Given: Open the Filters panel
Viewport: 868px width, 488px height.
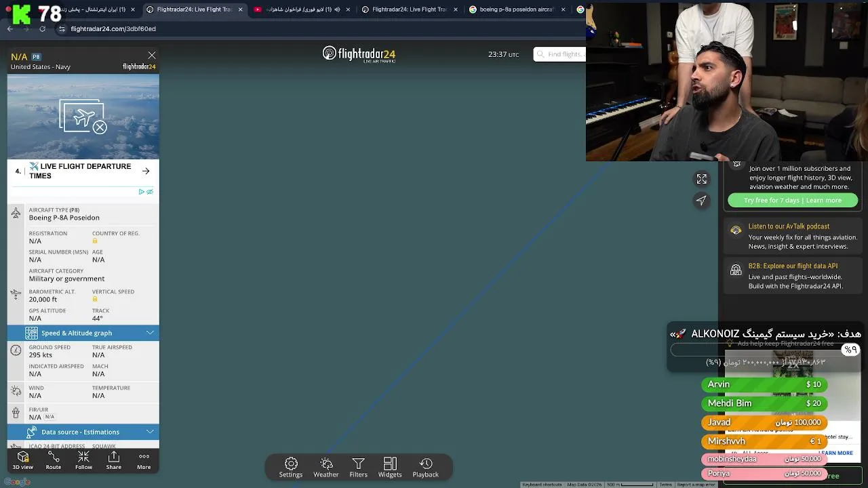Looking at the screenshot, I should 359,468.
